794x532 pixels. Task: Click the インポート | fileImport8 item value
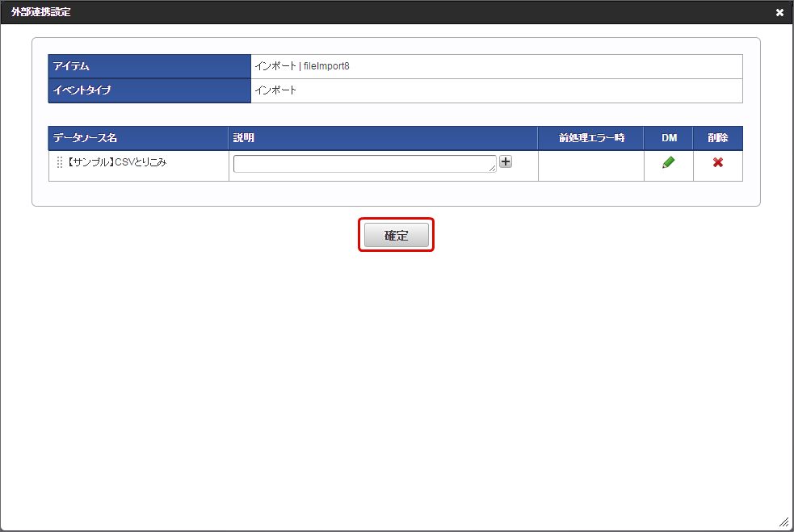click(x=302, y=66)
